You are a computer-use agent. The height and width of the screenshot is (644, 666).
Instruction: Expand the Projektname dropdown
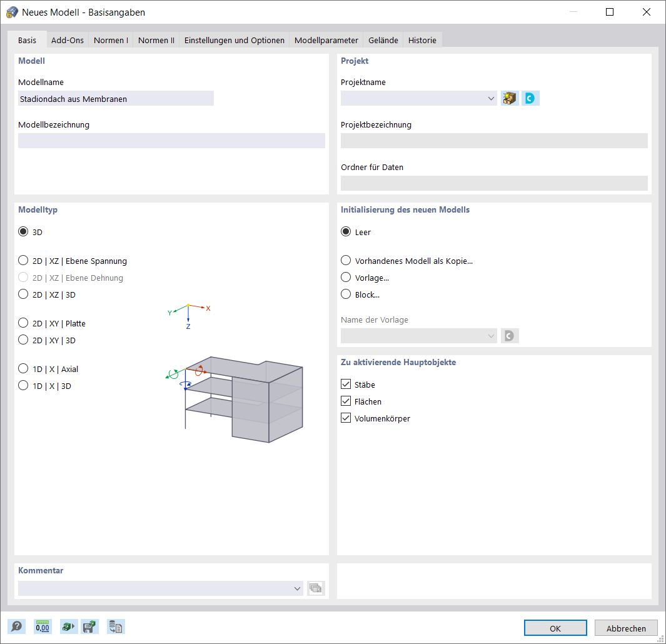pyautogui.click(x=491, y=99)
